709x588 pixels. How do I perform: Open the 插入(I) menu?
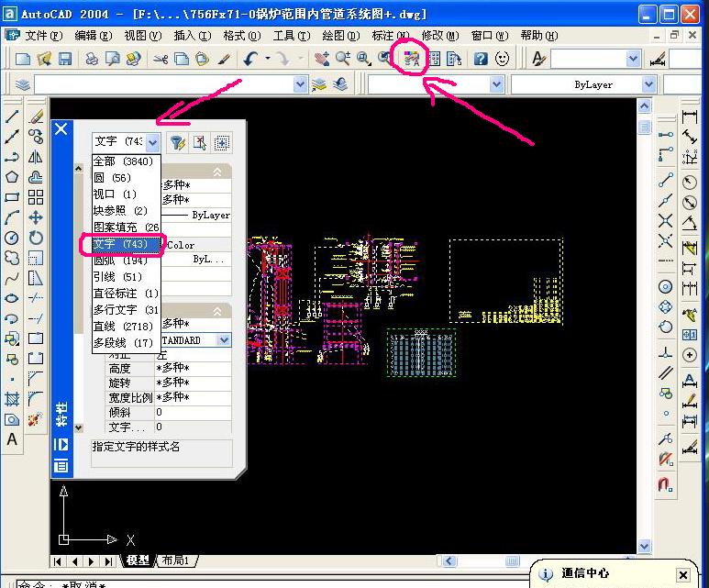point(193,35)
